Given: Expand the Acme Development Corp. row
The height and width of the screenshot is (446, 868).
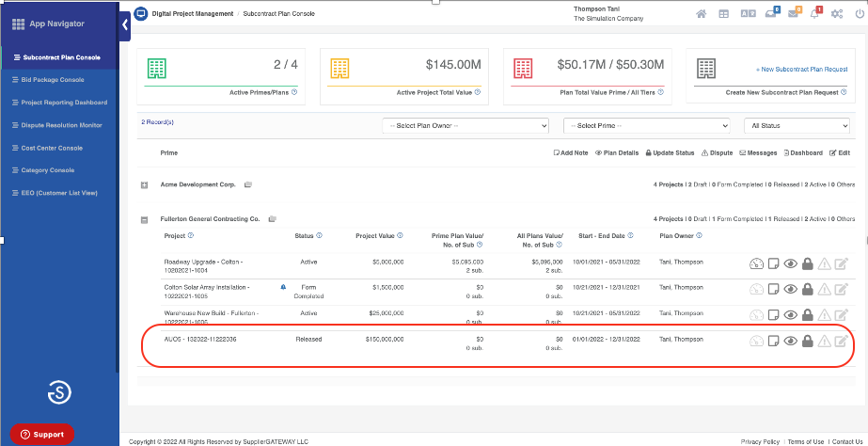Looking at the screenshot, I should [x=145, y=185].
